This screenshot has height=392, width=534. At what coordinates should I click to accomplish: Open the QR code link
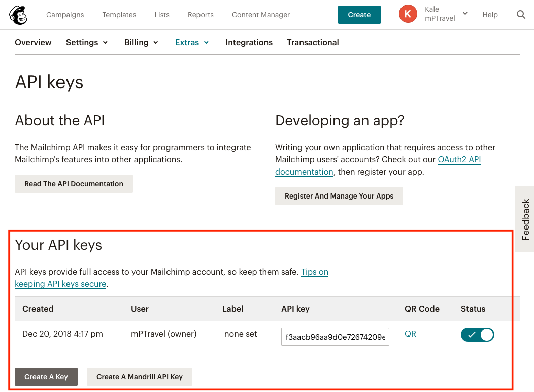tap(410, 334)
